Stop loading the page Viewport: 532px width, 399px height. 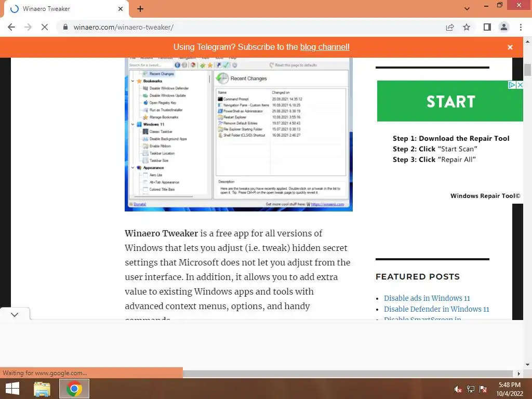click(x=45, y=27)
